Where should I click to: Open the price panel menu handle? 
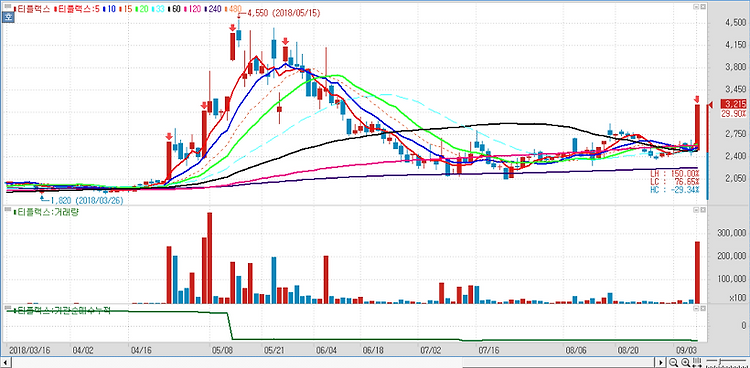8,6
